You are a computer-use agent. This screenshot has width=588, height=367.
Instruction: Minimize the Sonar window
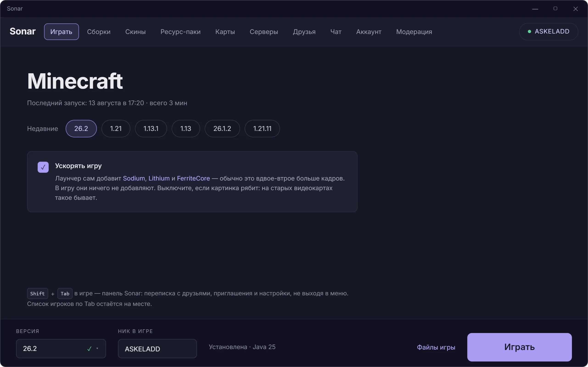[535, 9]
